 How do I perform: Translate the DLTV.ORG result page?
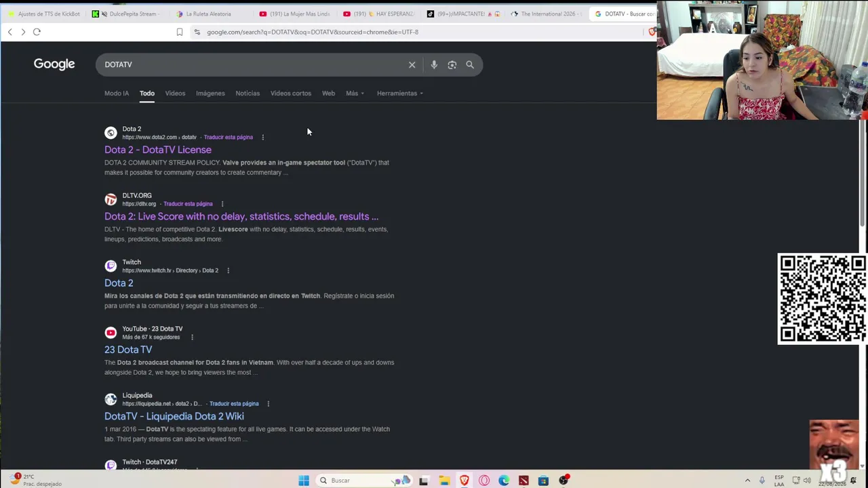pos(188,204)
